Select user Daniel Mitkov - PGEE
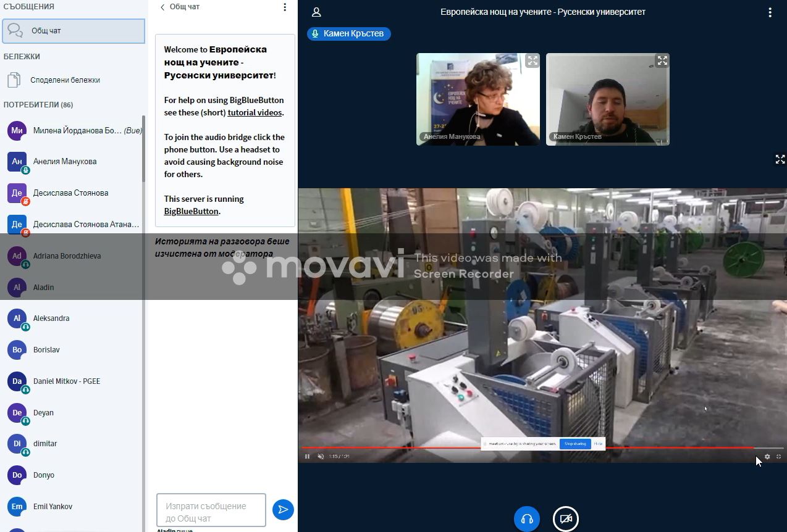Image resolution: width=787 pixels, height=532 pixels. [67, 381]
